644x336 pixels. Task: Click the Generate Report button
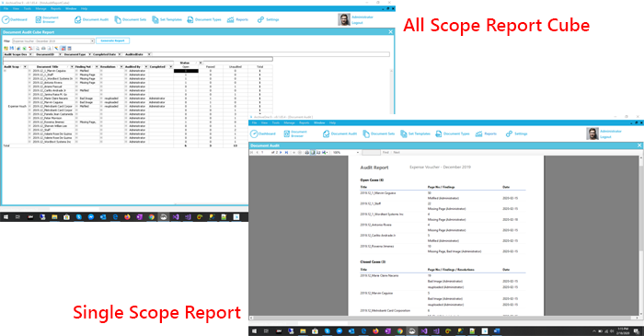pos(112,41)
